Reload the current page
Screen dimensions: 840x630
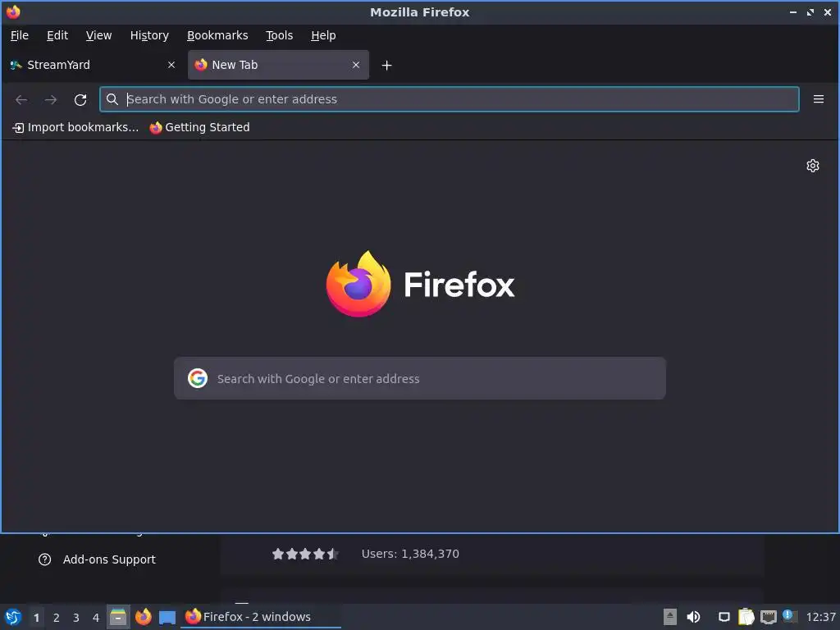[80, 99]
